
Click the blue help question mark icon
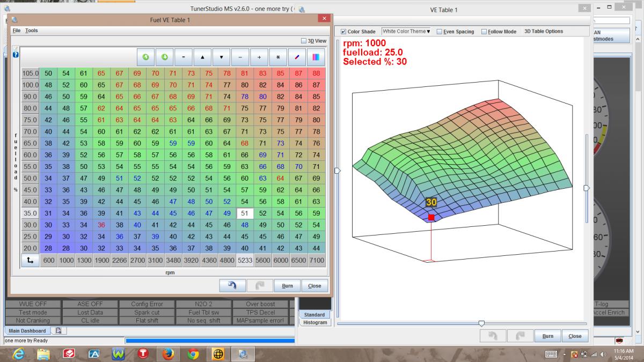pyautogui.click(x=16, y=54)
